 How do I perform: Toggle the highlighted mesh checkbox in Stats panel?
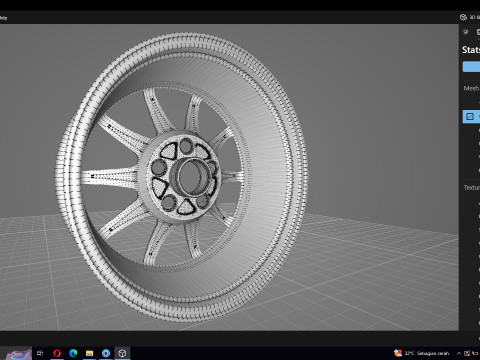tap(470, 116)
